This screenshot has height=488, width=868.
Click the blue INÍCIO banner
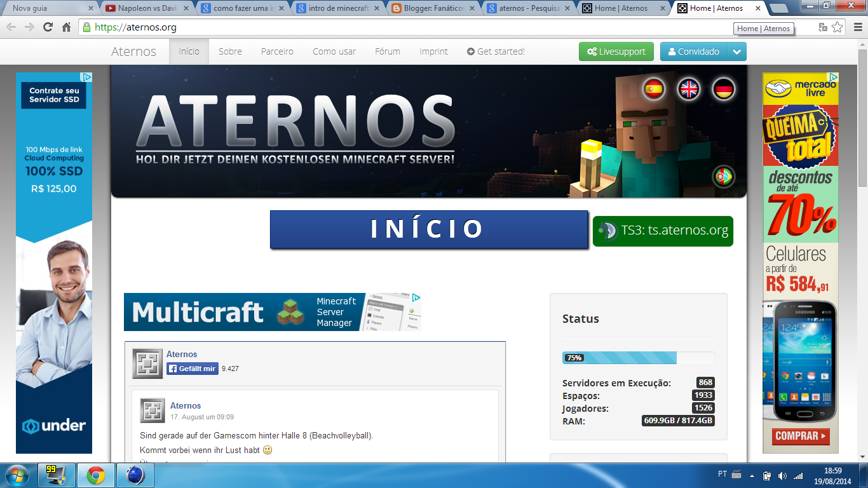point(429,229)
